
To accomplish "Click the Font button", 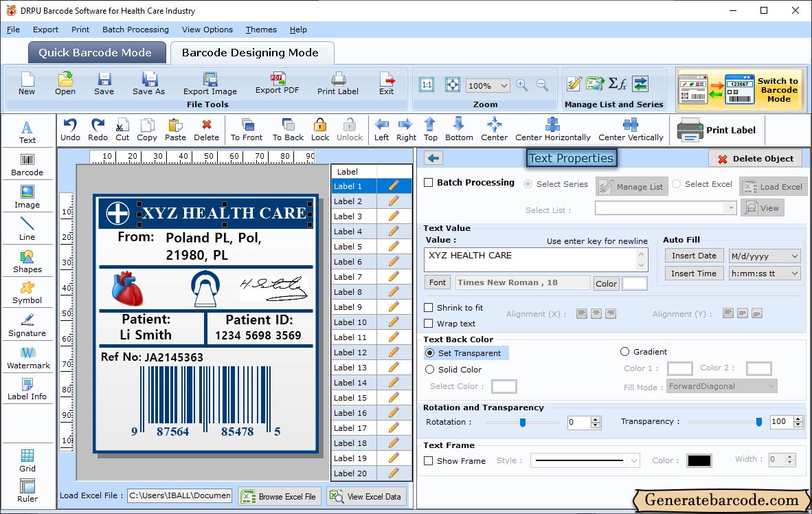I will tap(437, 282).
